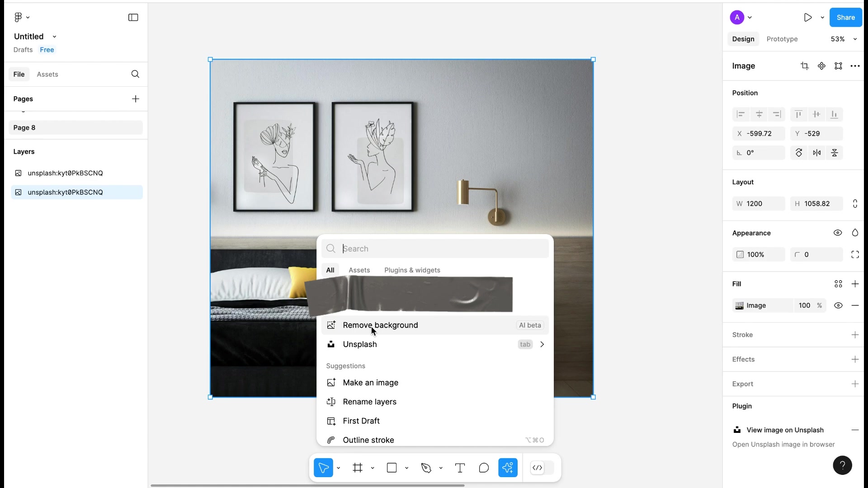
Task: Open shape tools dropdown arrow
Action: point(407,468)
